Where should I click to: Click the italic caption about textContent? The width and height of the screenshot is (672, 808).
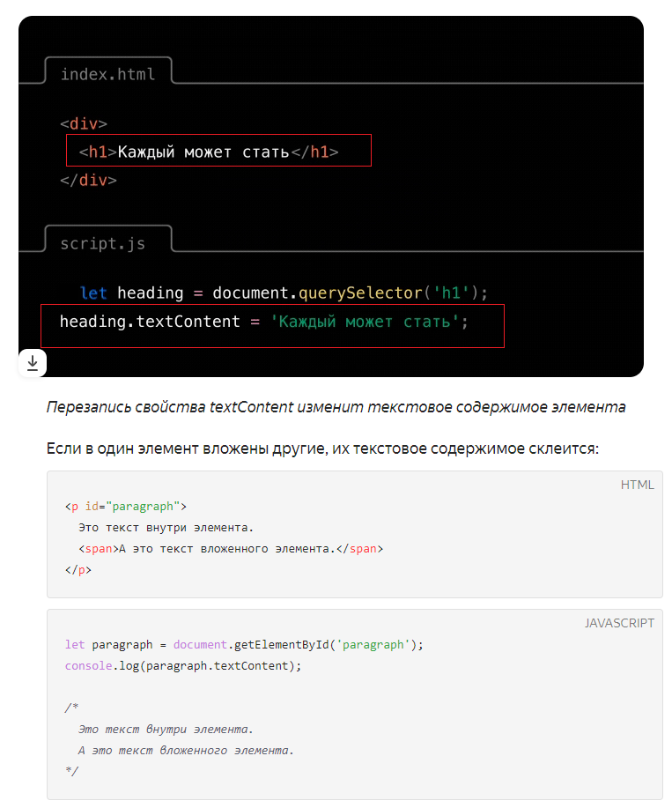click(336, 407)
